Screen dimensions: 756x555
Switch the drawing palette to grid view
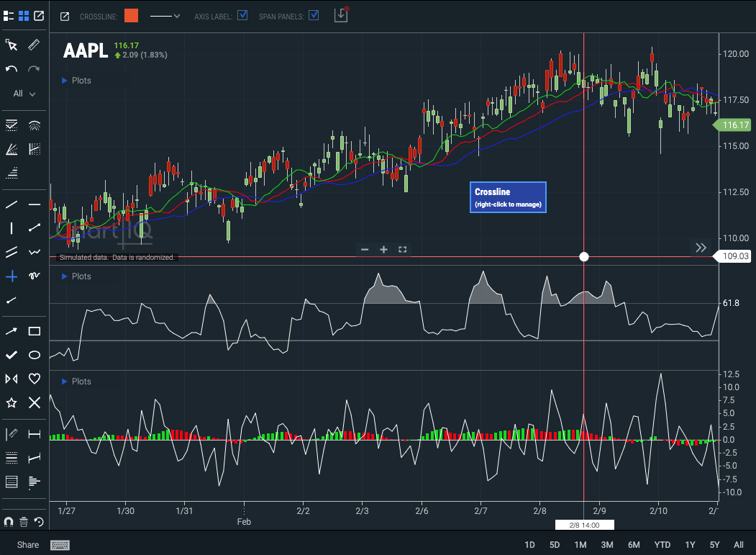24,16
